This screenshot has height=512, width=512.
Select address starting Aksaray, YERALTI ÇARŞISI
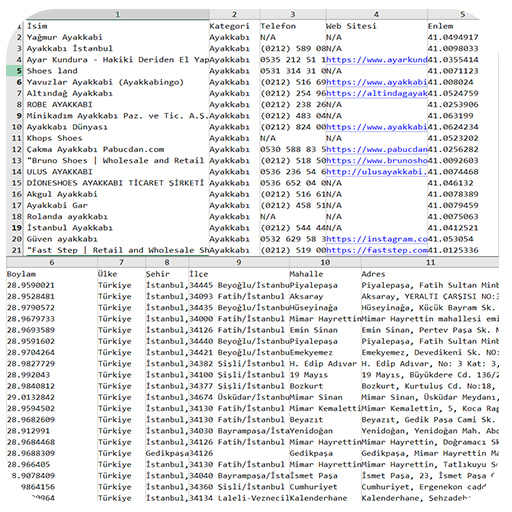[x=430, y=297]
